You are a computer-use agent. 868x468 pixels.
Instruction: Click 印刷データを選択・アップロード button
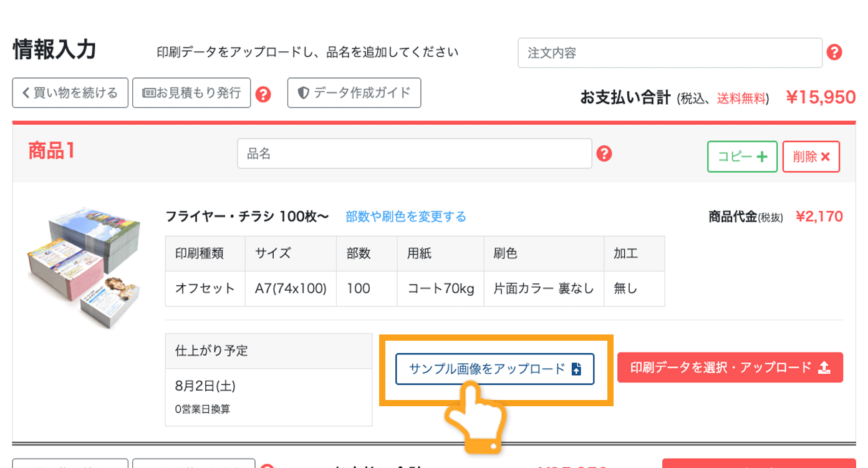(730, 368)
